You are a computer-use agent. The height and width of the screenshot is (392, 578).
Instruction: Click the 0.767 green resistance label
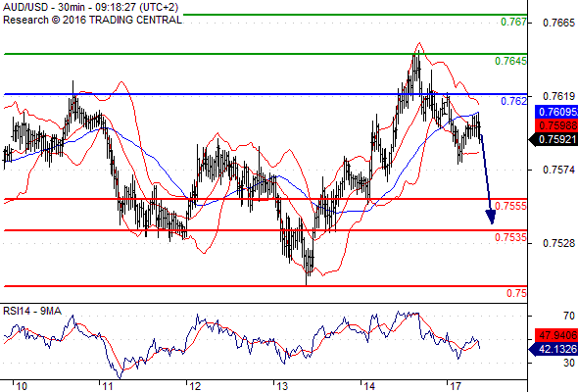tap(514, 22)
